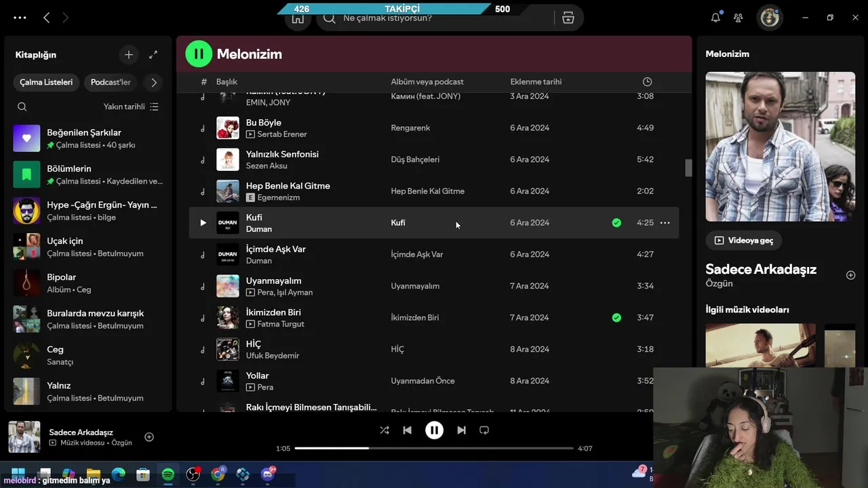This screenshot has height=488, width=868.
Task: Open first related music video thumbnail
Action: (761, 345)
